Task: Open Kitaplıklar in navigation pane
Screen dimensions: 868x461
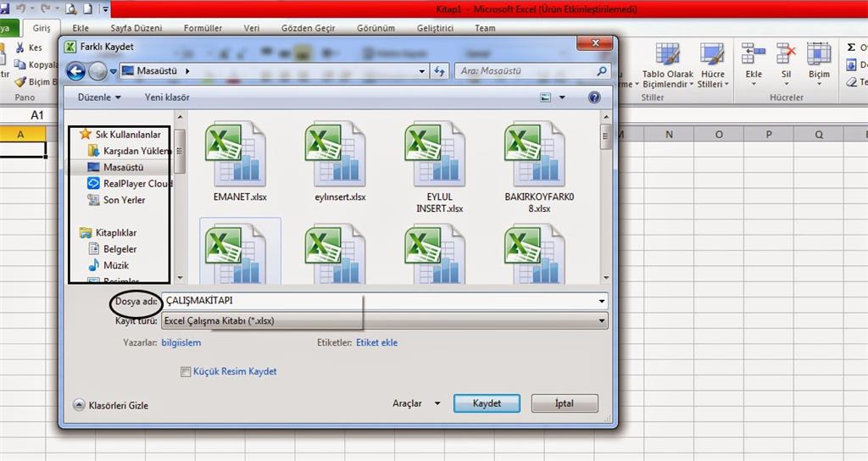Action: tap(108, 232)
